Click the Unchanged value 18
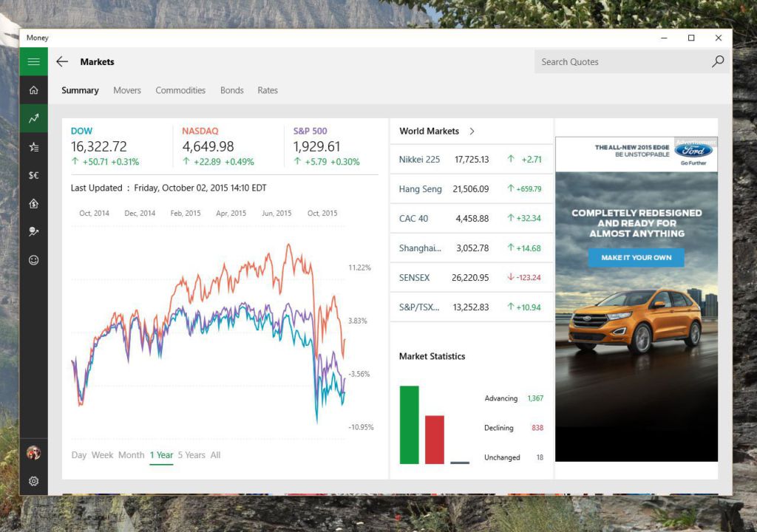This screenshot has height=532, width=757. [x=540, y=457]
